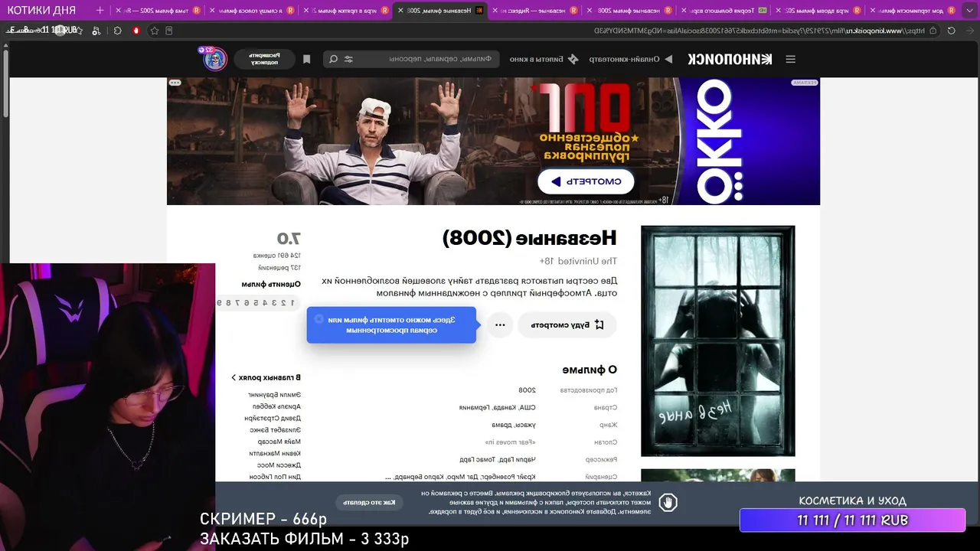The width and height of the screenshot is (980, 551).
Task: Open the three-dots more actions menu beside Буду смотреть
Action: 500,325
